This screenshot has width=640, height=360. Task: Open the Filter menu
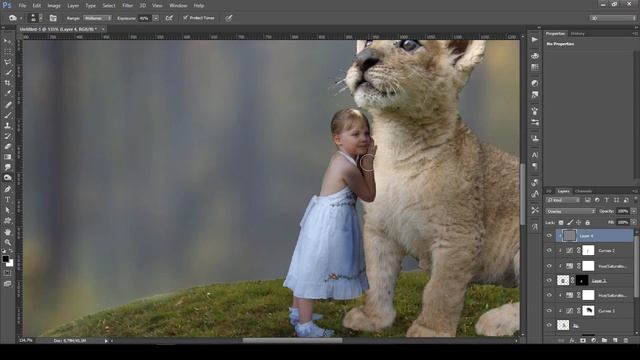point(127,6)
